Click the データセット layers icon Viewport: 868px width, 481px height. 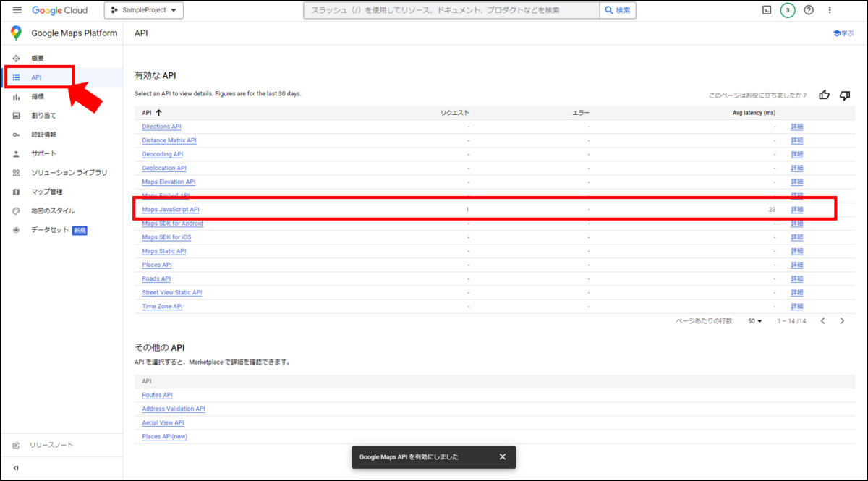(x=16, y=230)
